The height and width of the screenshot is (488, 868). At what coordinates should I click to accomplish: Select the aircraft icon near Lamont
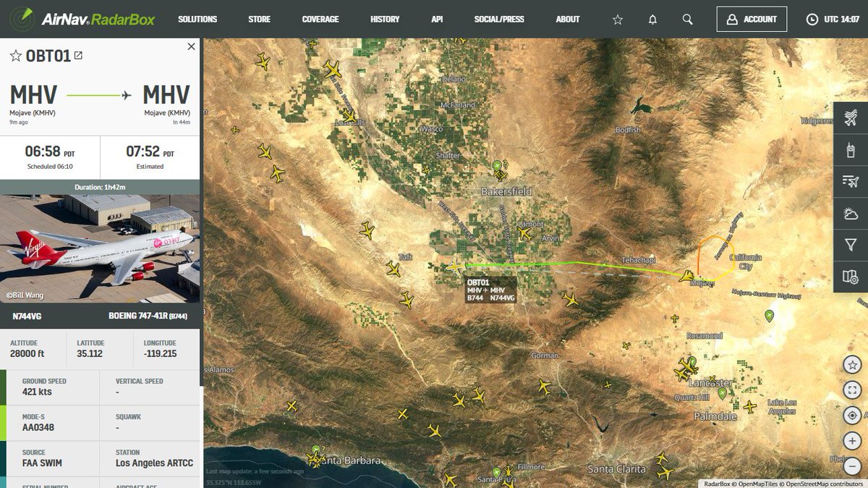(525, 235)
